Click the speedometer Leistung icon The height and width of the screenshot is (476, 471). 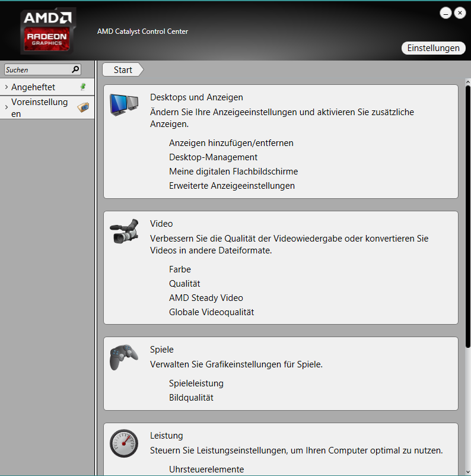click(124, 443)
